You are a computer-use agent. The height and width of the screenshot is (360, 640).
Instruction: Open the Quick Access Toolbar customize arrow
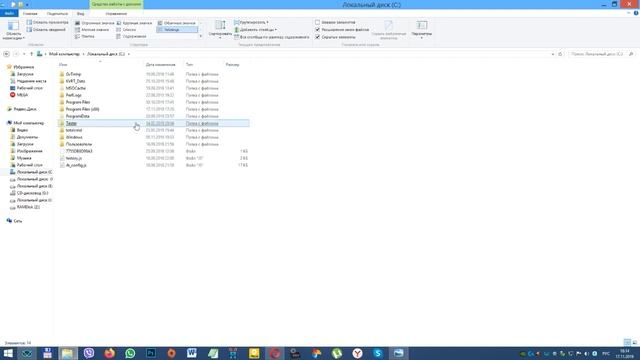coord(27,4)
